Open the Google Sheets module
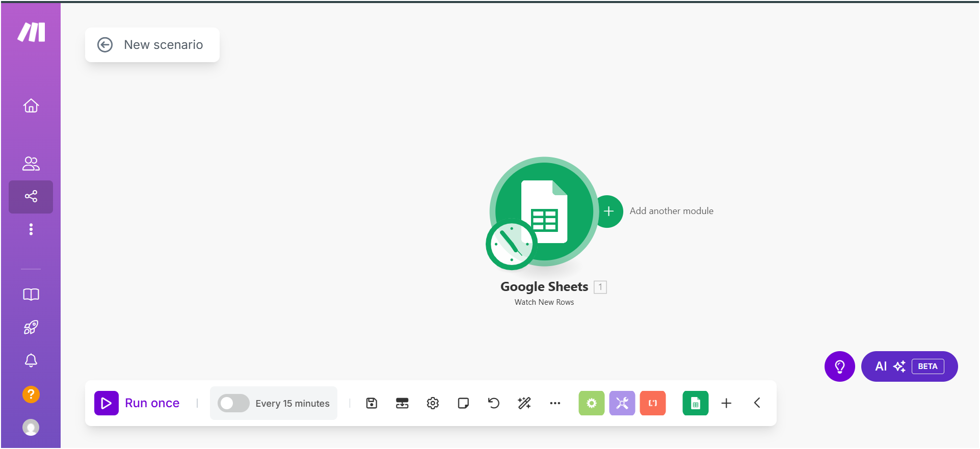 pyautogui.click(x=544, y=212)
